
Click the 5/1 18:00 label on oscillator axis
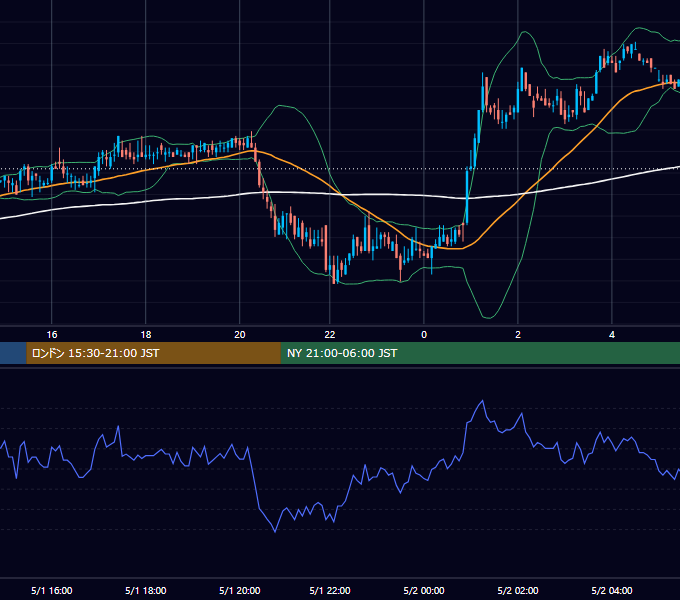[x=146, y=590]
